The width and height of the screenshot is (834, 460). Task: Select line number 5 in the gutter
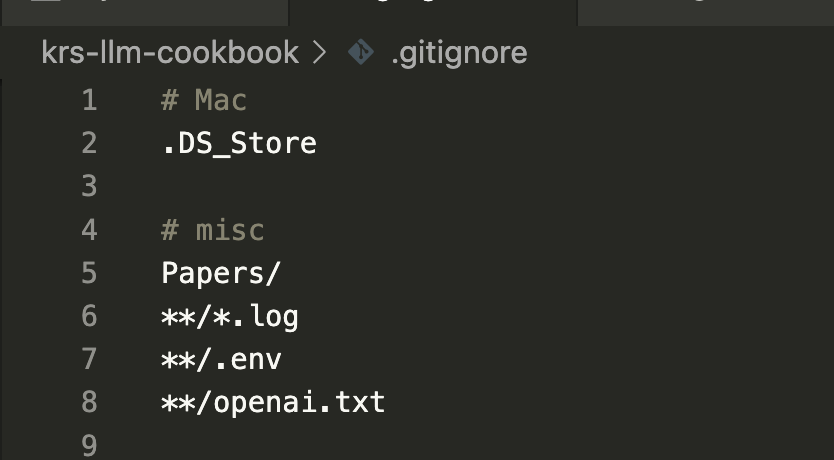[89, 273]
